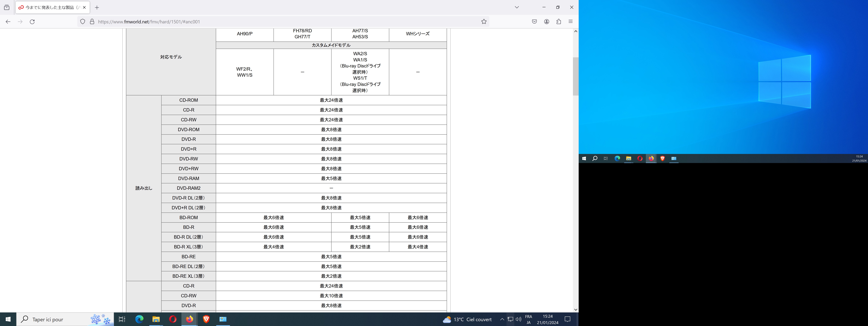Click the Firefox back arrow button
Viewport: 868px width, 326px height.
pos(8,22)
